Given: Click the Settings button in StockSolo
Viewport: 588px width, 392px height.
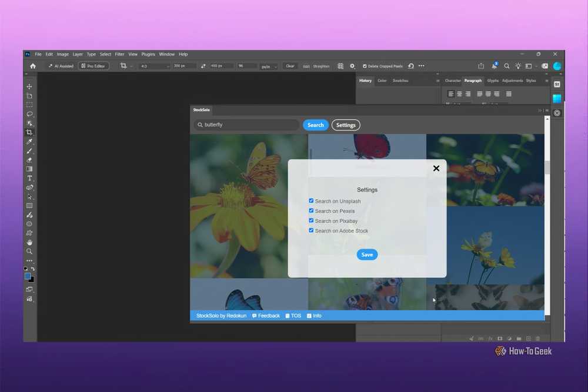Looking at the screenshot, I should (x=346, y=125).
